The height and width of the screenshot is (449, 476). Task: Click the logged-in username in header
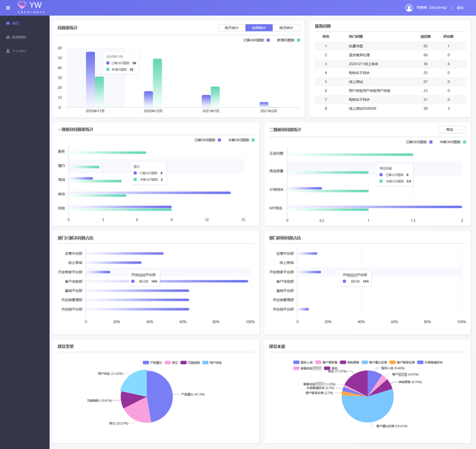431,7
